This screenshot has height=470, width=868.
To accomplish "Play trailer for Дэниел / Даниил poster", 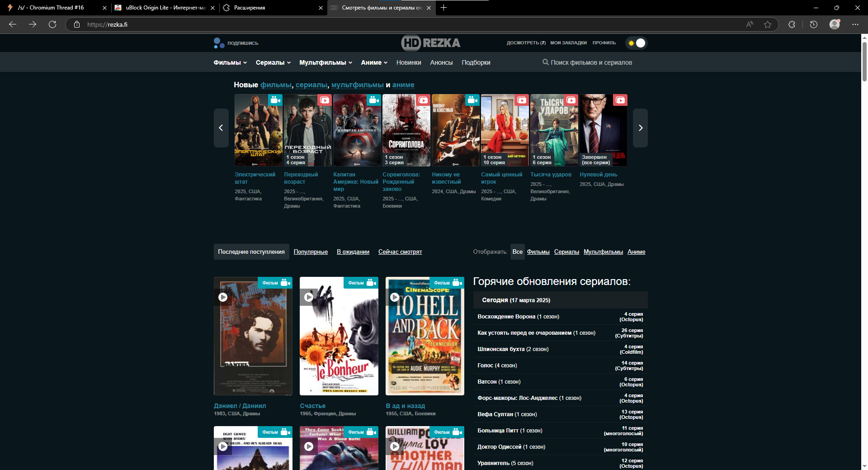I will 223,297.
